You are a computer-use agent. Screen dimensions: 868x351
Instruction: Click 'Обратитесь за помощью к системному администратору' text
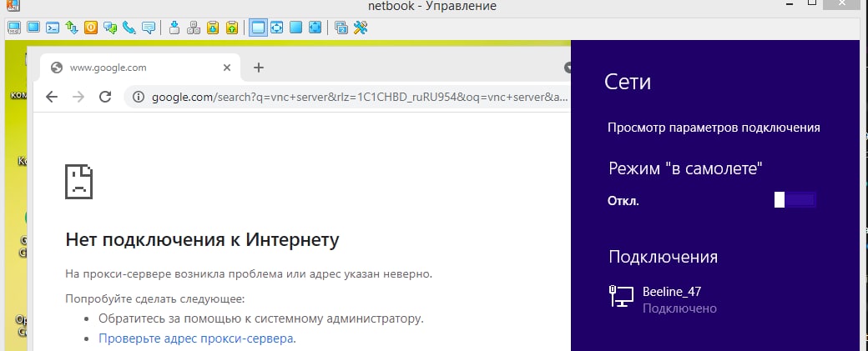point(260,318)
